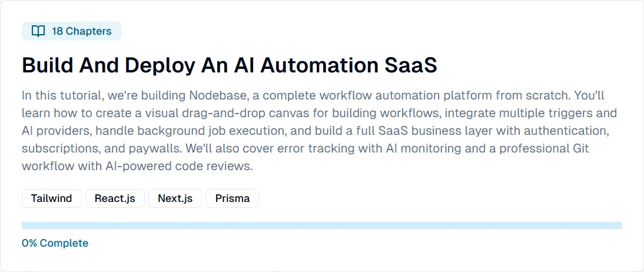The image size is (644, 272).
Task: Click the light blue course progress bar
Action: [x=322, y=225]
